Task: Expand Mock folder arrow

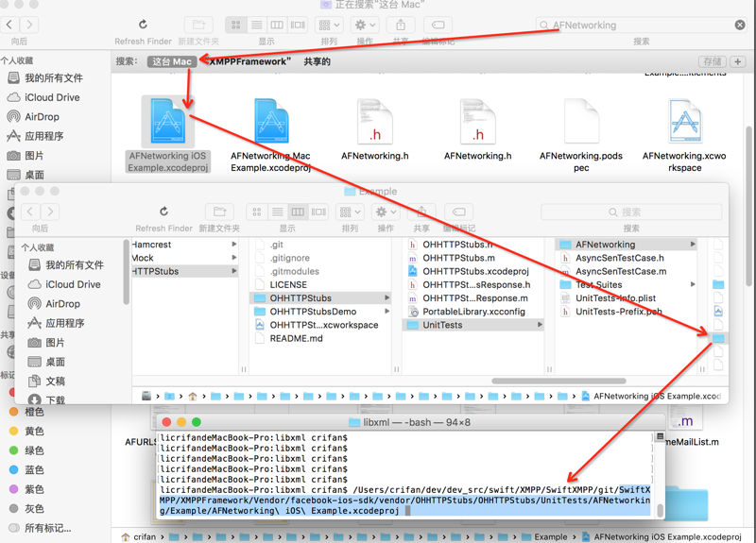Action: pos(233,258)
